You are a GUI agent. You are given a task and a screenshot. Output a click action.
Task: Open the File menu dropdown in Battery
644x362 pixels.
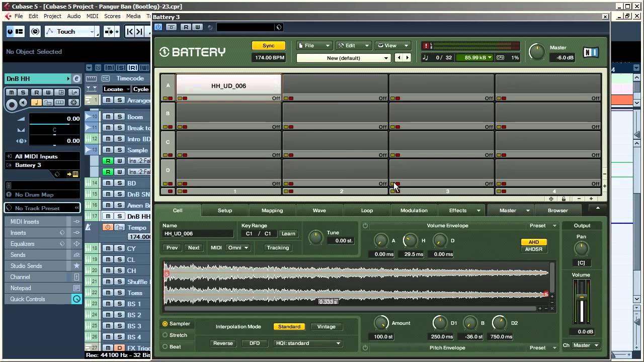click(314, 45)
